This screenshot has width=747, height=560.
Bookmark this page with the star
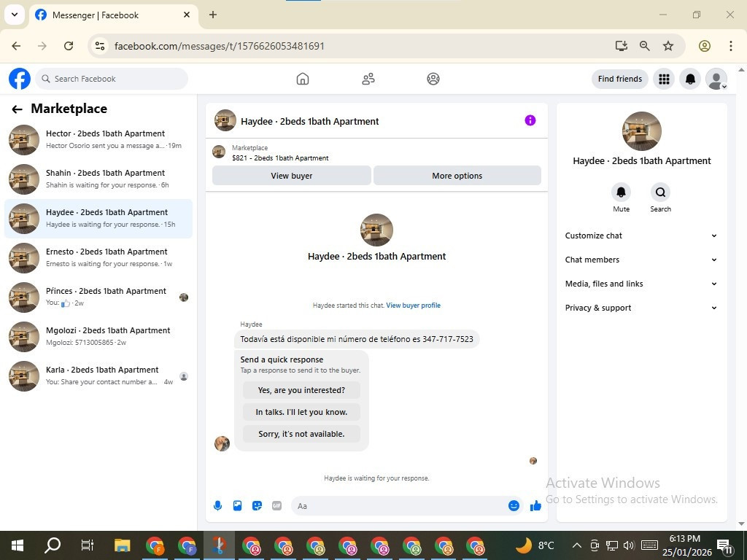click(668, 46)
